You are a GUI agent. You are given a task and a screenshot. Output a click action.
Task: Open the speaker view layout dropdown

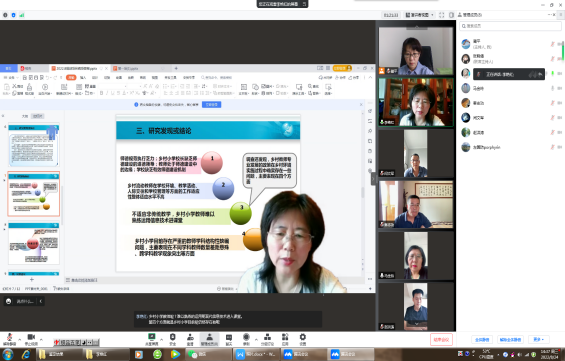pos(419,15)
